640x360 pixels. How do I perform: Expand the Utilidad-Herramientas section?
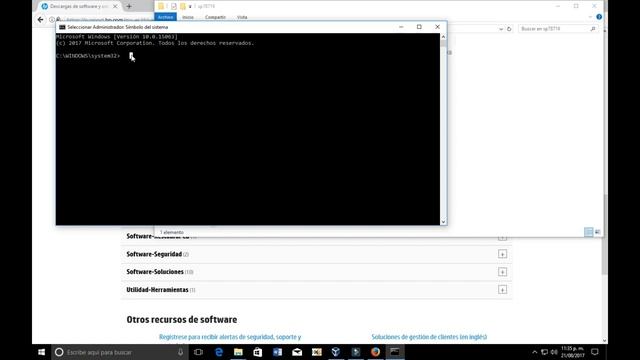502,290
